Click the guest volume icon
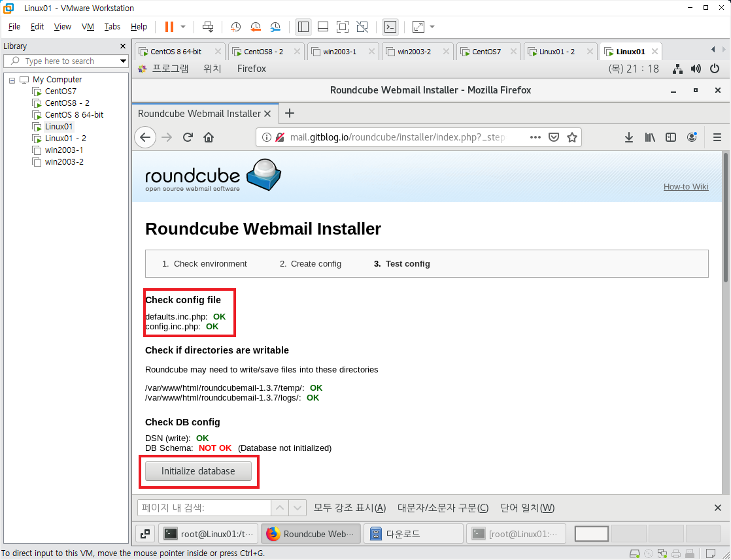The width and height of the screenshot is (731, 560). (x=696, y=69)
